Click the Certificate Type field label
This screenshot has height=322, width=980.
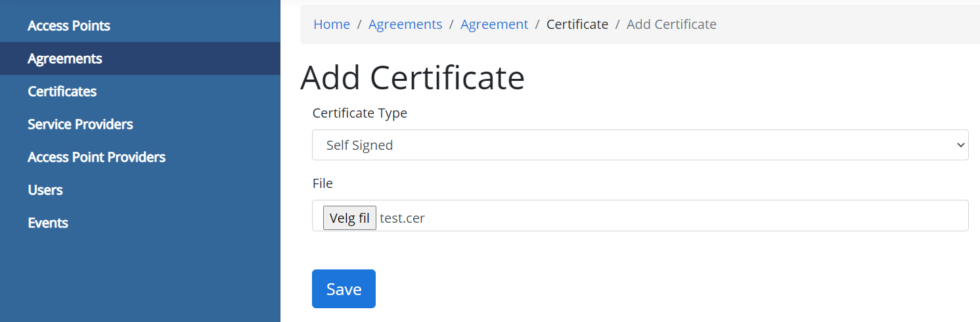coord(360,113)
